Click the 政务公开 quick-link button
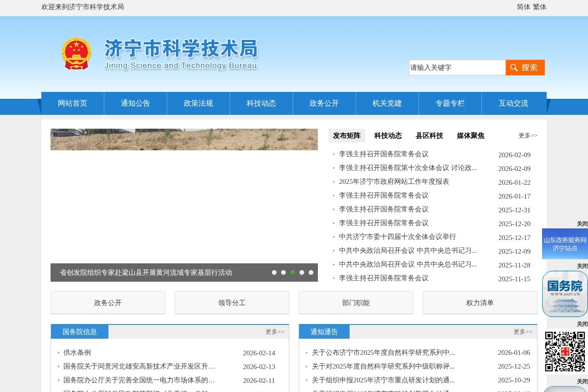Image resolution: width=588 pixels, height=392 pixels. click(108, 303)
